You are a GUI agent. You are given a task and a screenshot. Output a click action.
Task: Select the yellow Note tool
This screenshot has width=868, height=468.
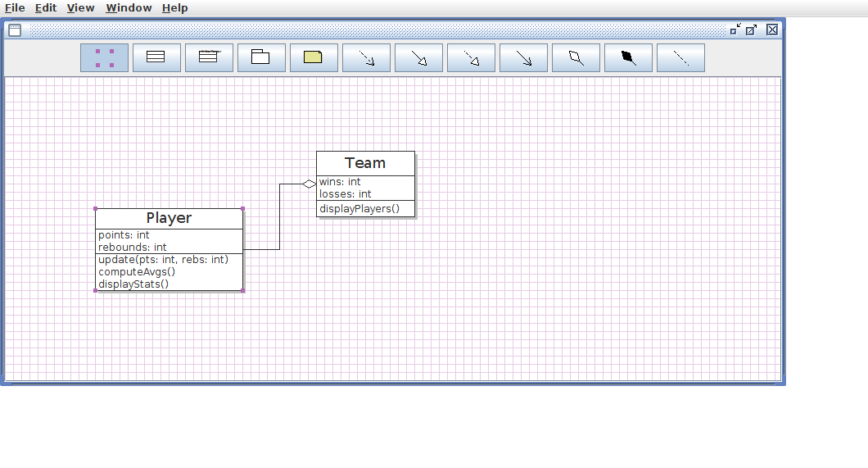click(314, 57)
